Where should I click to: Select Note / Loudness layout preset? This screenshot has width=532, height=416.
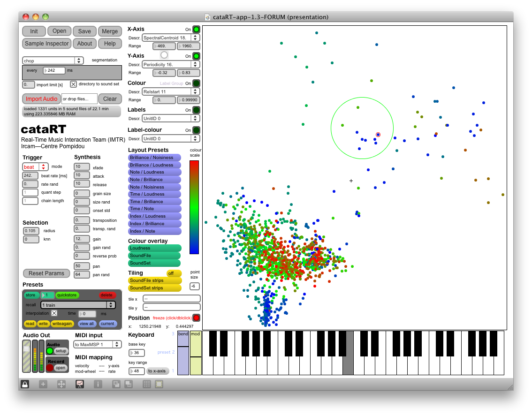coord(154,172)
